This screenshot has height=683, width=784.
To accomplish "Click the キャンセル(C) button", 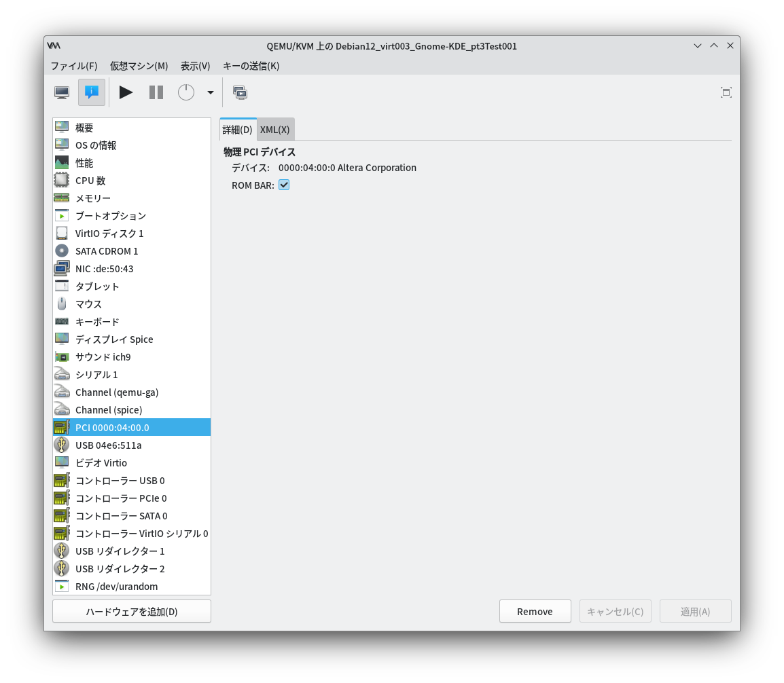I will (615, 611).
